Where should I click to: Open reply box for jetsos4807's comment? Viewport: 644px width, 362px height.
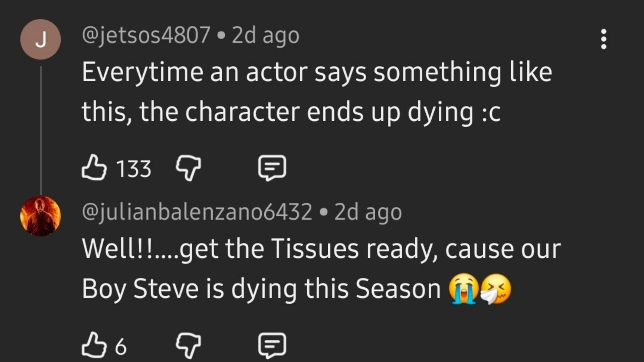pyautogui.click(x=272, y=168)
